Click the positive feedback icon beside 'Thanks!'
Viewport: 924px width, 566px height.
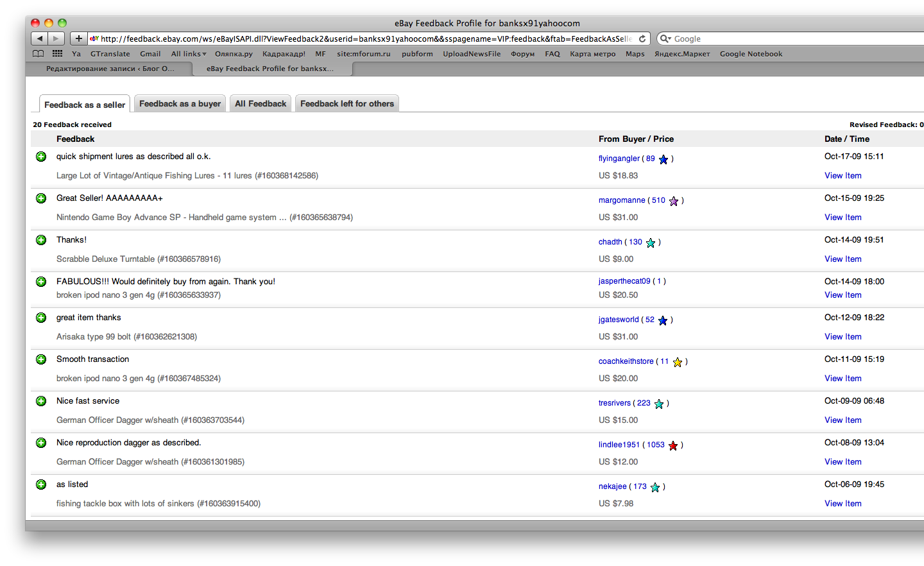pyautogui.click(x=41, y=240)
